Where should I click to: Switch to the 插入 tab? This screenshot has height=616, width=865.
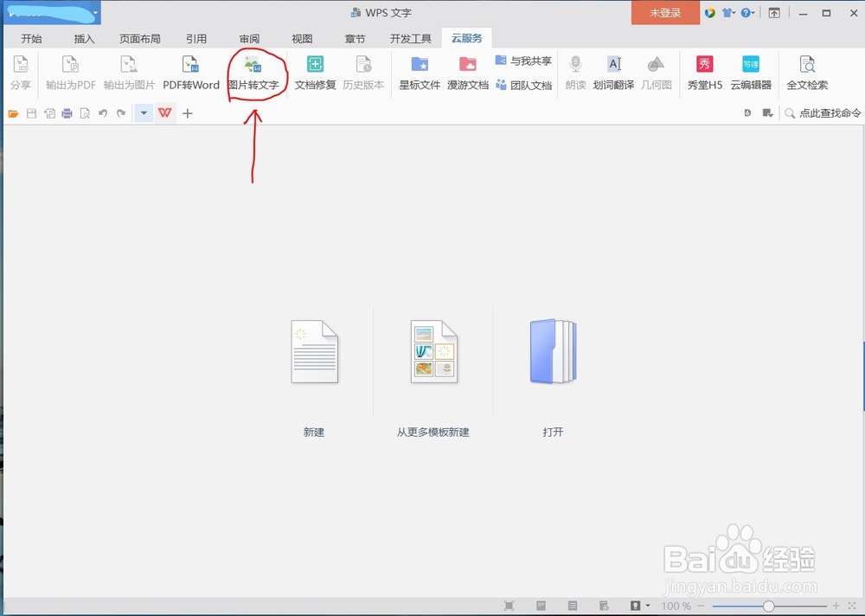85,39
